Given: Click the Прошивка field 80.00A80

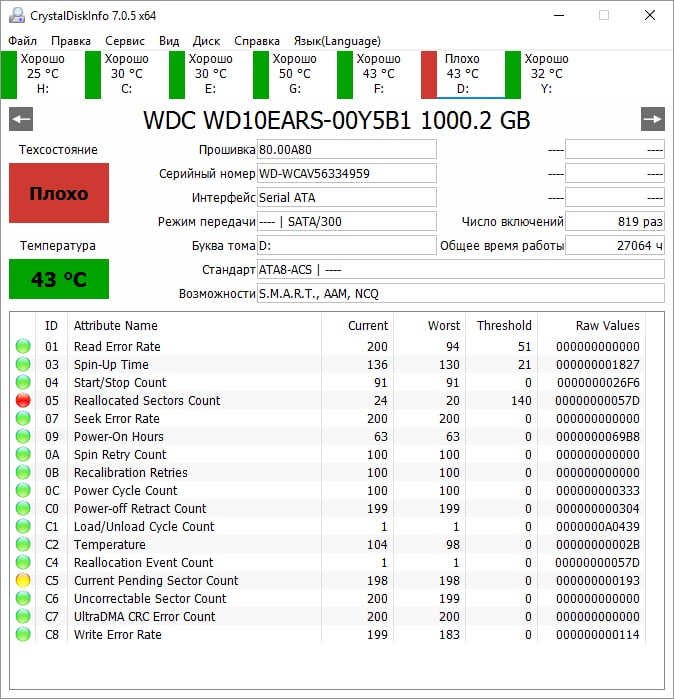Looking at the screenshot, I should tap(347, 149).
